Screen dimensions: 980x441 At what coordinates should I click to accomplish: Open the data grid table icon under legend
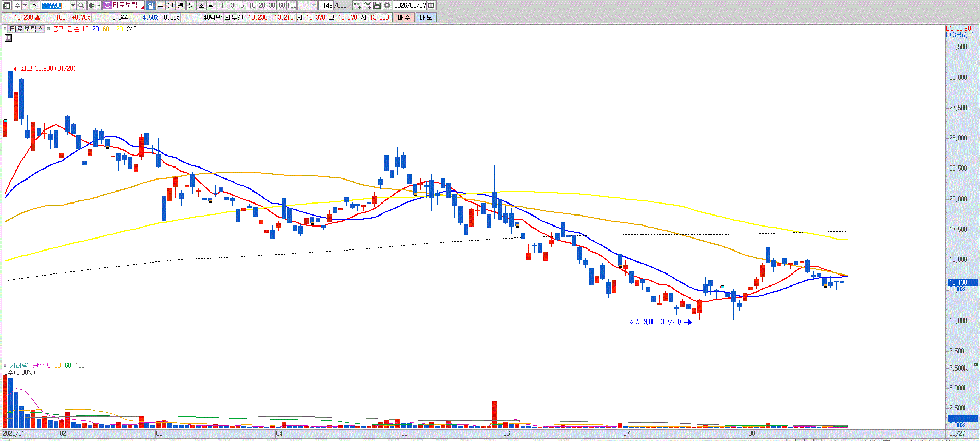[8, 38]
